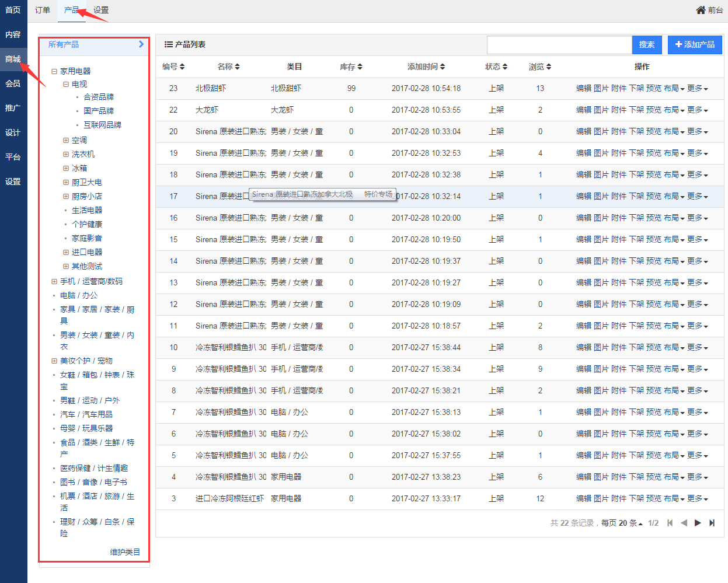Go to the next page arrow
The image size is (728, 583).
click(x=698, y=523)
